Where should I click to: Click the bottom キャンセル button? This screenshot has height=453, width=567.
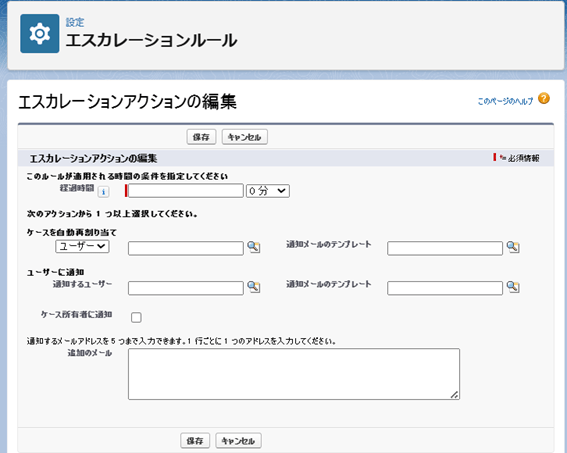click(x=238, y=441)
